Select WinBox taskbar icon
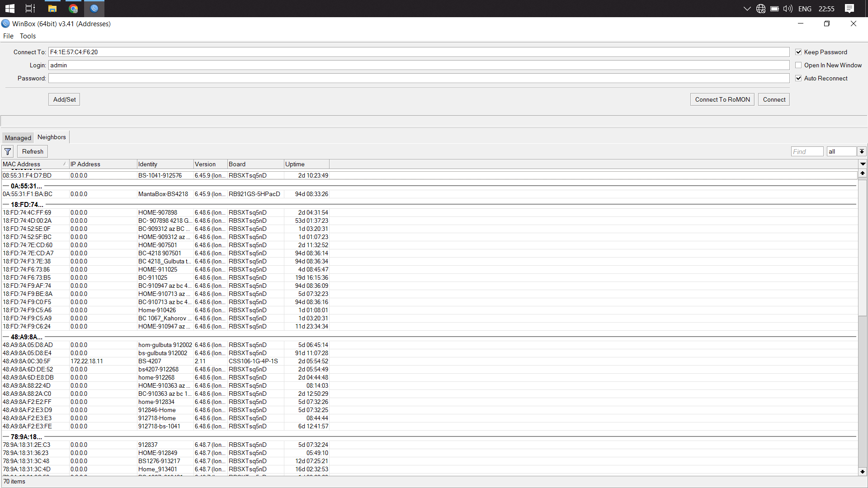The image size is (868, 488). [x=94, y=9]
